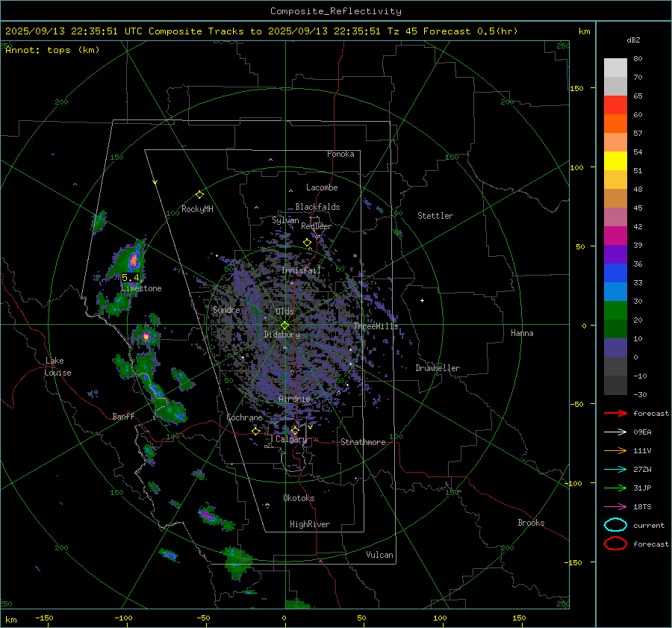Click the Limestone label
The width and height of the screenshot is (672, 628).
pos(141,288)
